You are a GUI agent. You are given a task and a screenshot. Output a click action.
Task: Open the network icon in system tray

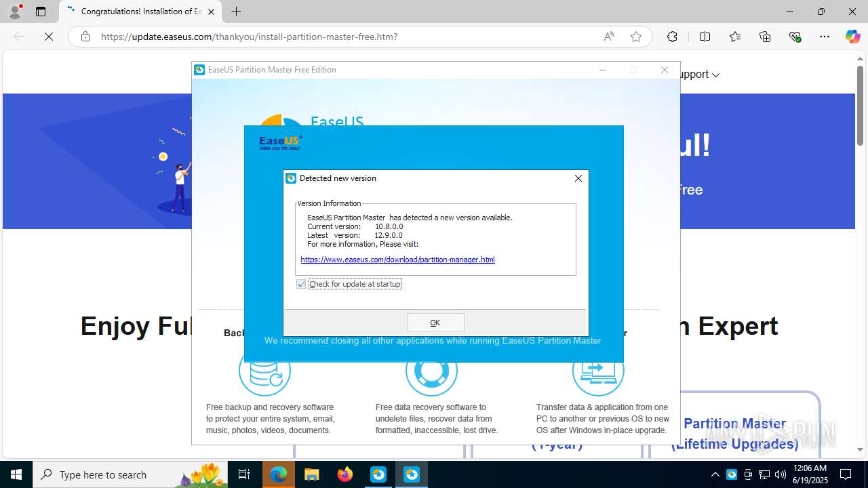764,474
